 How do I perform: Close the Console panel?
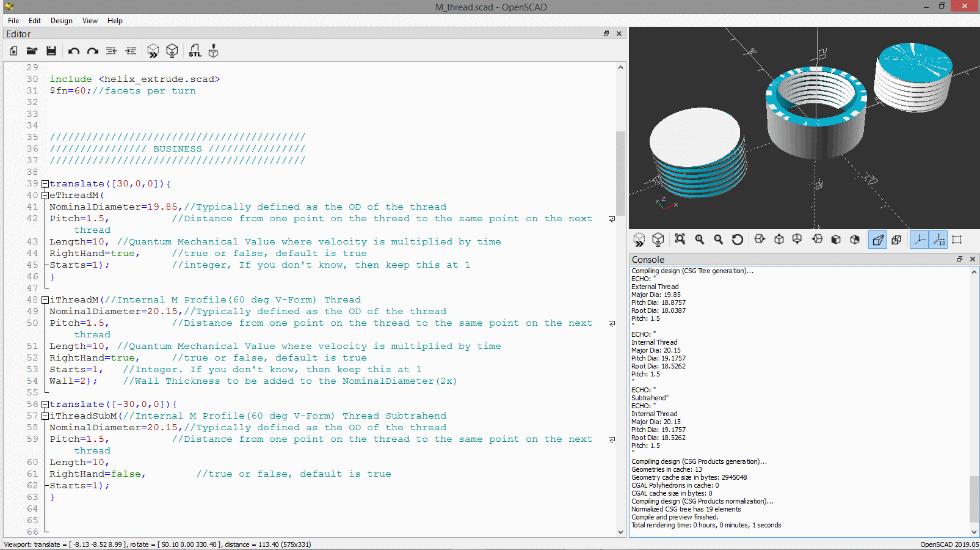973,259
